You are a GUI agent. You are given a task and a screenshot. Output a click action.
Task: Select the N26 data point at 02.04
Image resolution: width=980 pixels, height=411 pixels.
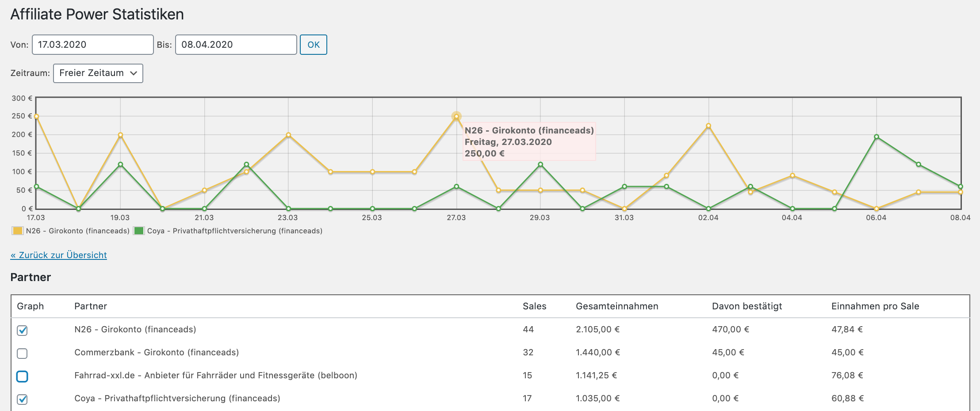pyautogui.click(x=708, y=126)
